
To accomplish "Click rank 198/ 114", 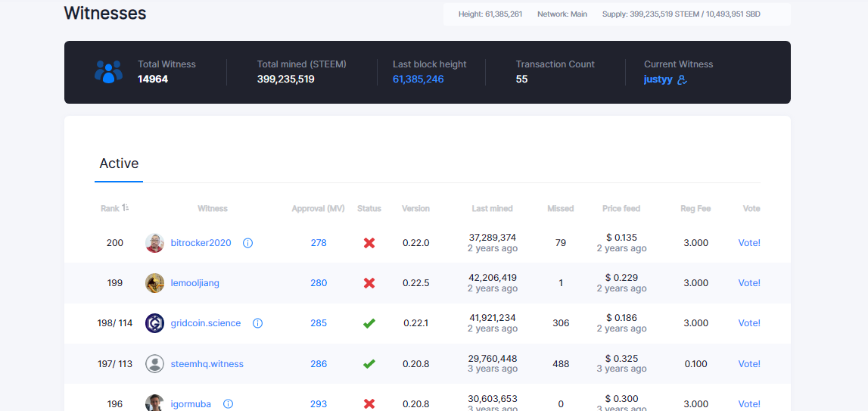I will pos(114,323).
